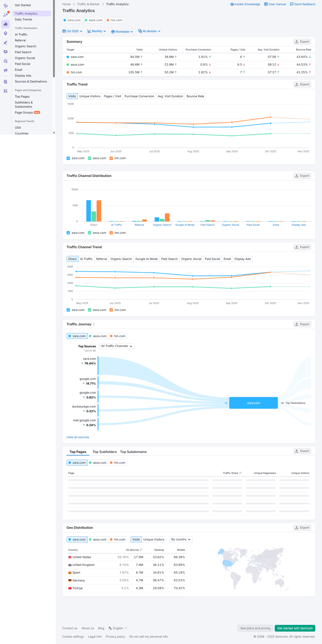Click the Send feedback speech-bubble icon
This screenshot has height=644, width=322.
(292, 4)
